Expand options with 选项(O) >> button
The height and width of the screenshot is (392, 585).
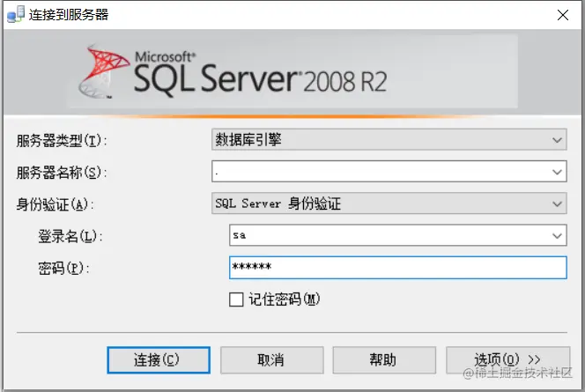point(507,360)
